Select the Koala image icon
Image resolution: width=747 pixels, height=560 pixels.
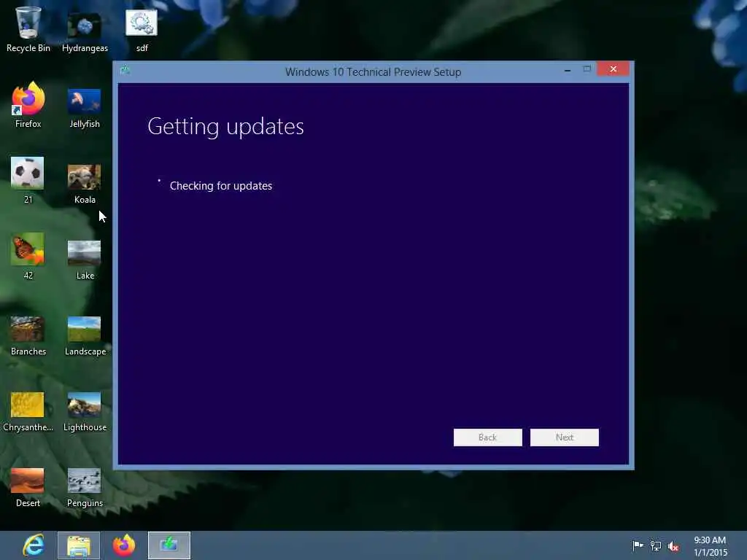point(85,184)
